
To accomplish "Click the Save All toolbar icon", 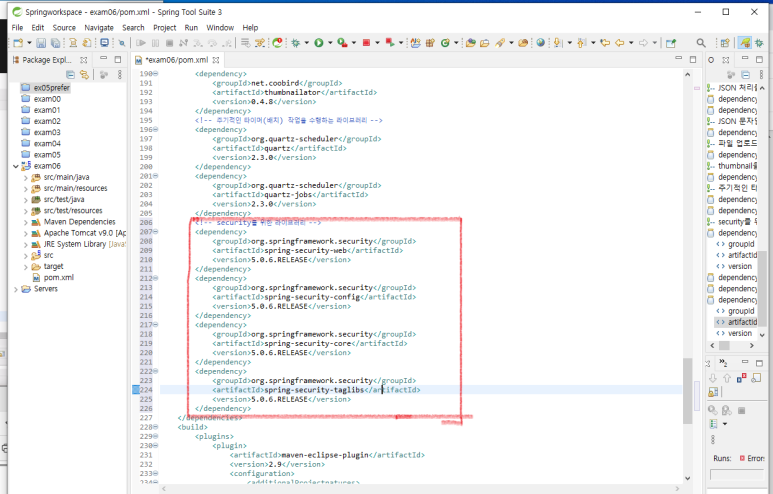I will coord(55,43).
